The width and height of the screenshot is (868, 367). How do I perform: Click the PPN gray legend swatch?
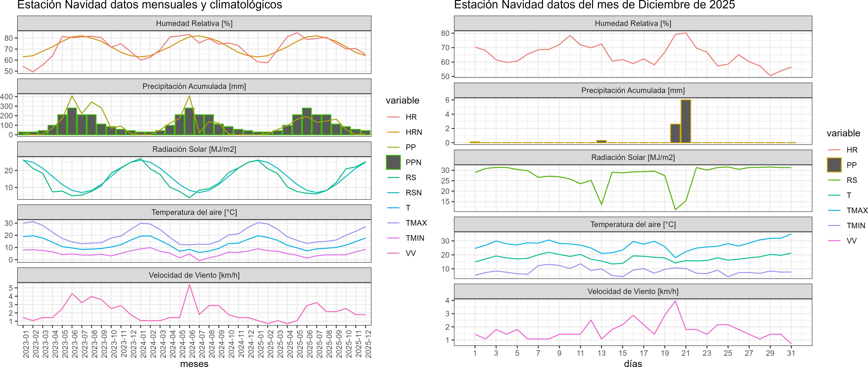(393, 162)
